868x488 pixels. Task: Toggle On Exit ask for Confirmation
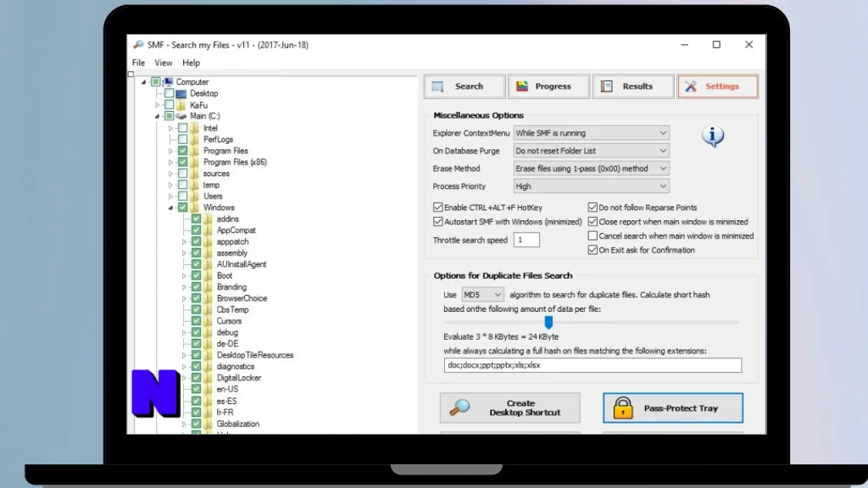point(593,250)
